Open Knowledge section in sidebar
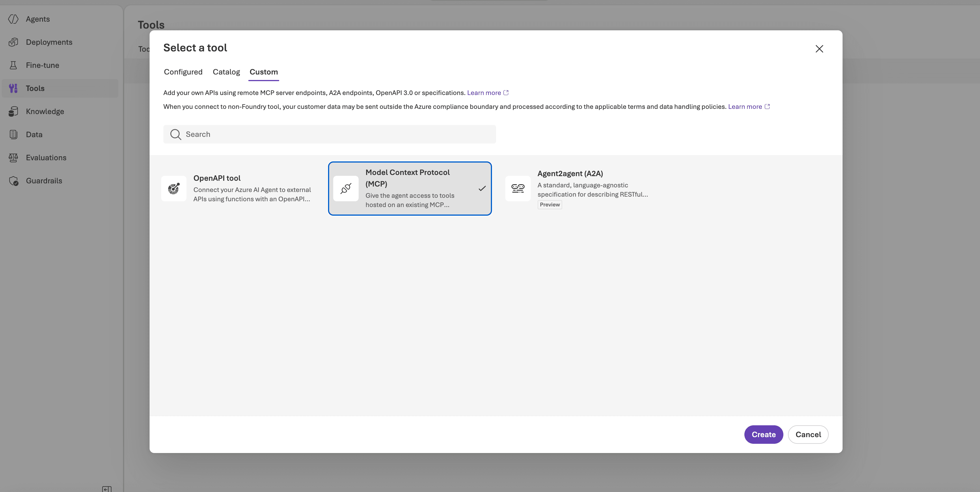 coord(60,111)
